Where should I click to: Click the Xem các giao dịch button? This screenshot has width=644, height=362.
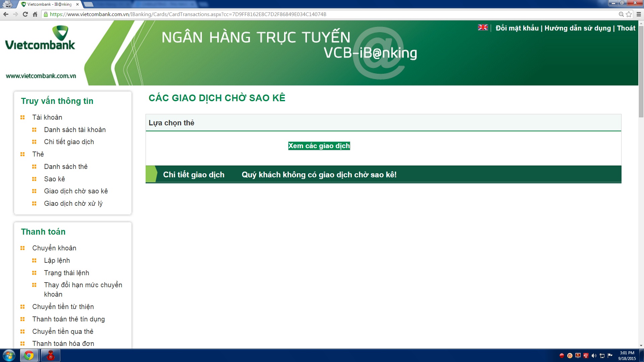pos(319,146)
